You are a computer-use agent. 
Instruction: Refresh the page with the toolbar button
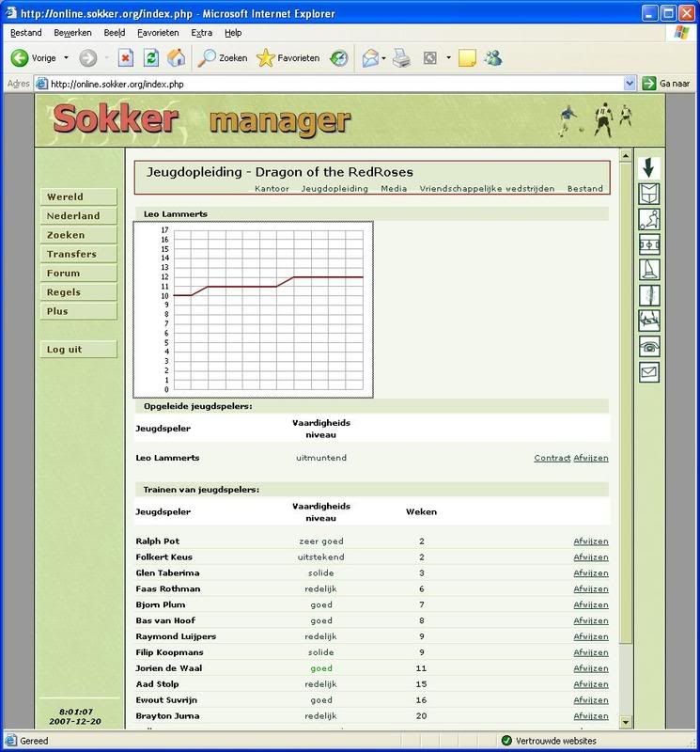pyautogui.click(x=151, y=57)
